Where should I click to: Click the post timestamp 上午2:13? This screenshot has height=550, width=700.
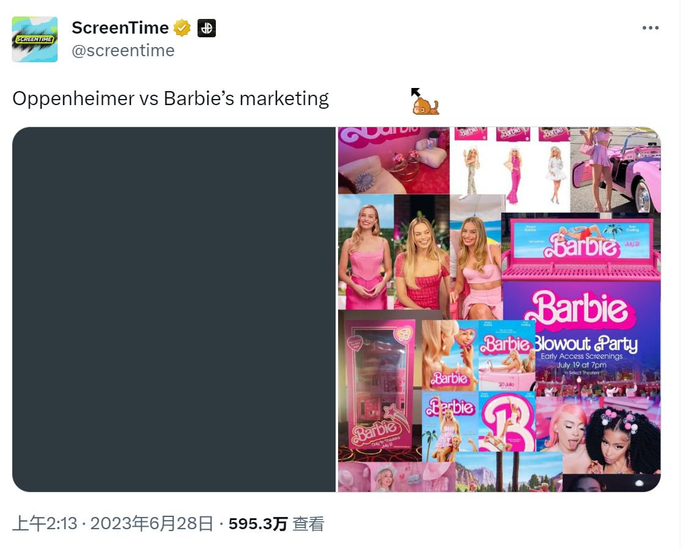45,524
